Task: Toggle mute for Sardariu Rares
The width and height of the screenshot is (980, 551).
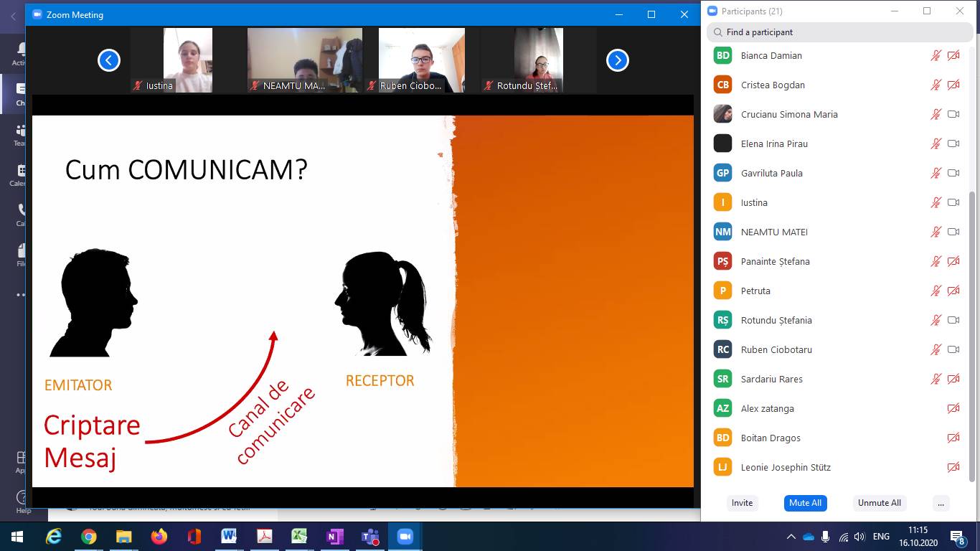Action: [x=936, y=379]
